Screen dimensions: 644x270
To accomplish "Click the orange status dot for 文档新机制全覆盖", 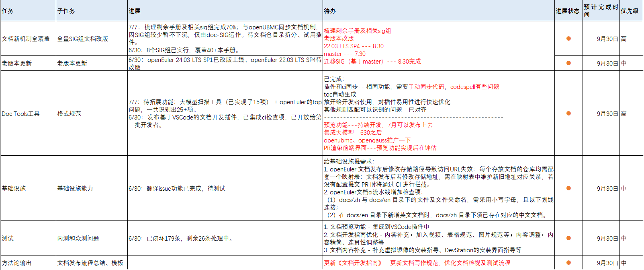I will point(568,39).
